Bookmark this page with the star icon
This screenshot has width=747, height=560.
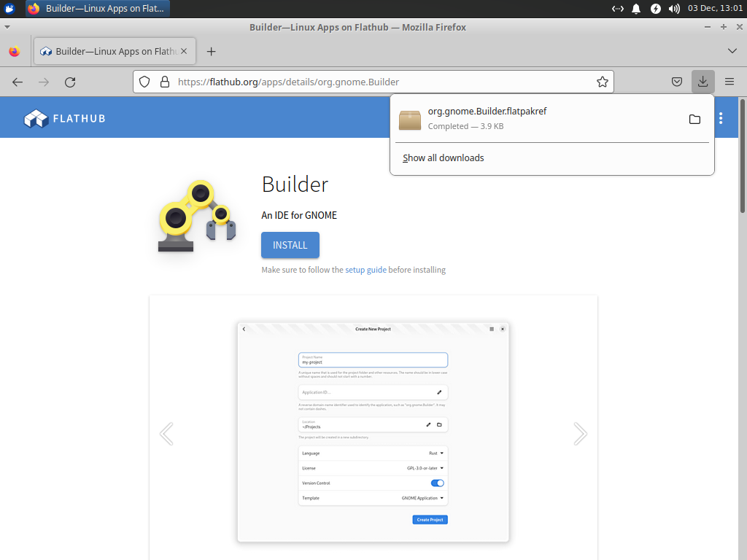603,82
